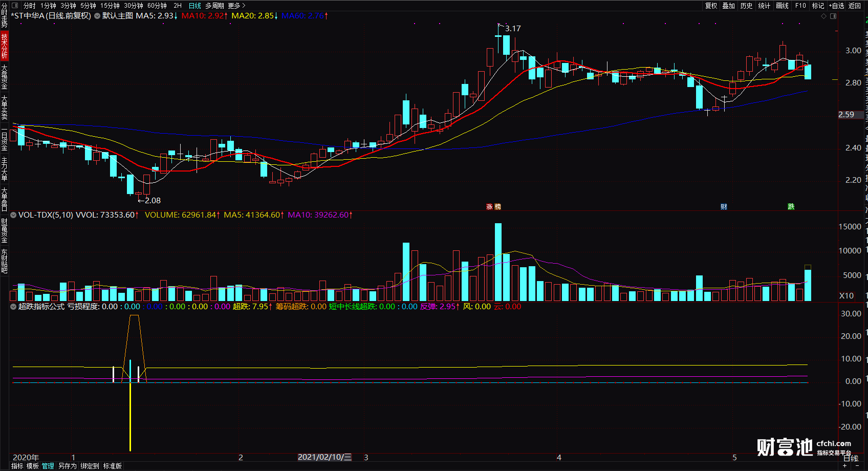Image resolution: width=868 pixels, height=471 pixels.
Task: Click the 标记 mark button
Action: 818,6
